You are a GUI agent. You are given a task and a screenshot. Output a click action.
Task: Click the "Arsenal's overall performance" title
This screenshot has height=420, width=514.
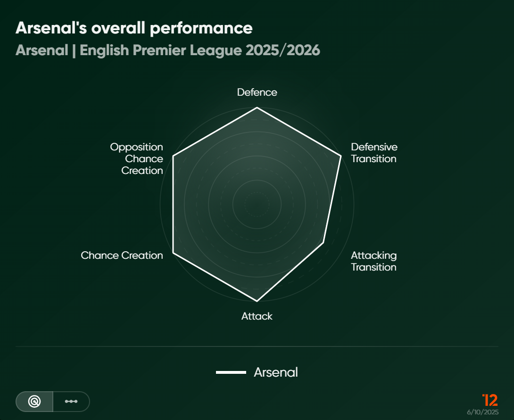point(134,28)
